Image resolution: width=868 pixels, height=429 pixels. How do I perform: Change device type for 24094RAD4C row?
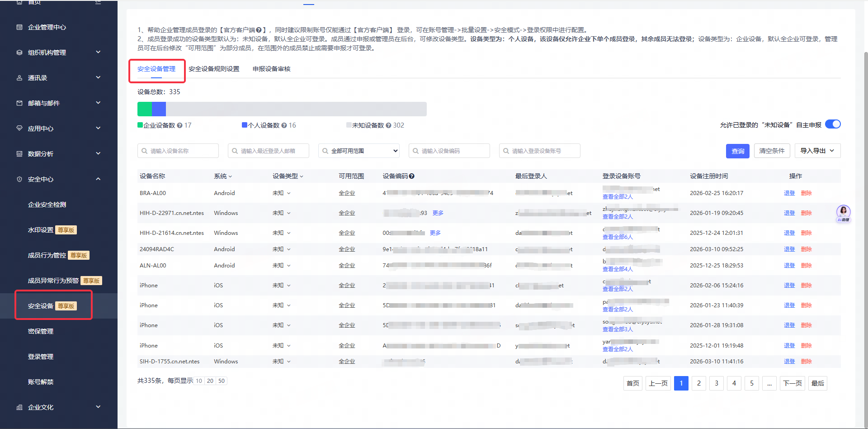click(x=282, y=249)
